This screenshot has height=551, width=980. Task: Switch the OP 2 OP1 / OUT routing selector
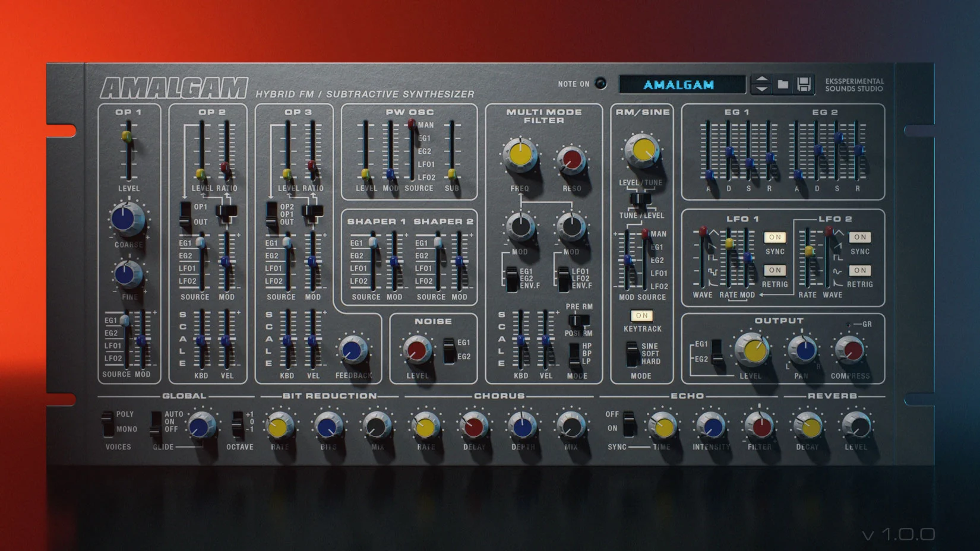pyautogui.click(x=185, y=214)
